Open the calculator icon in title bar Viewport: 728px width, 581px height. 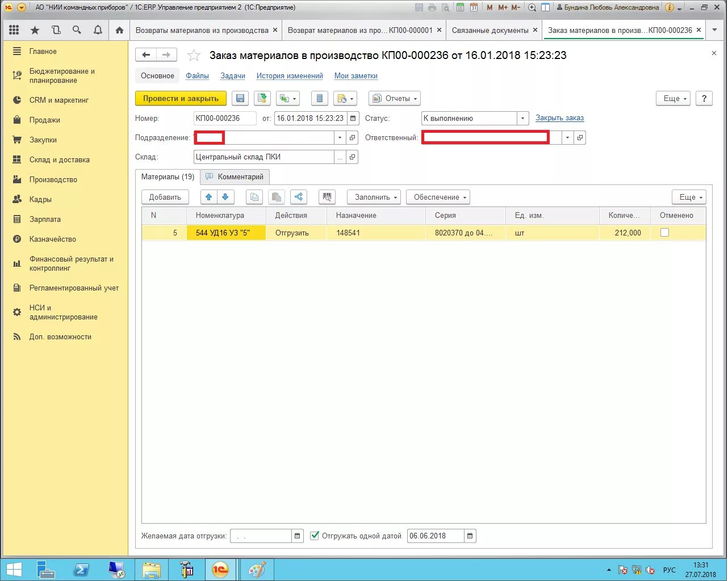pyautogui.click(x=460, y=7)
